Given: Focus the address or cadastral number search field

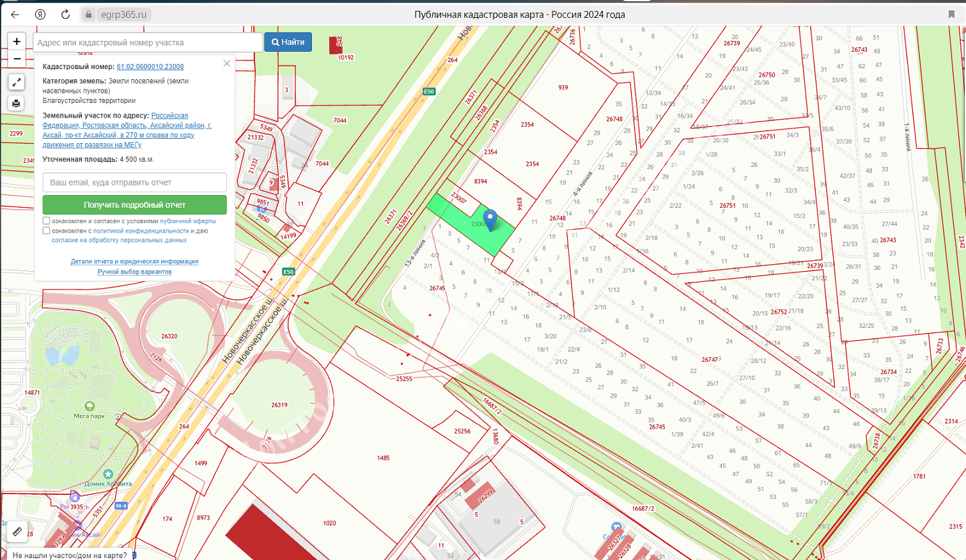Looking at the screenshot, I should coord(148,42).
